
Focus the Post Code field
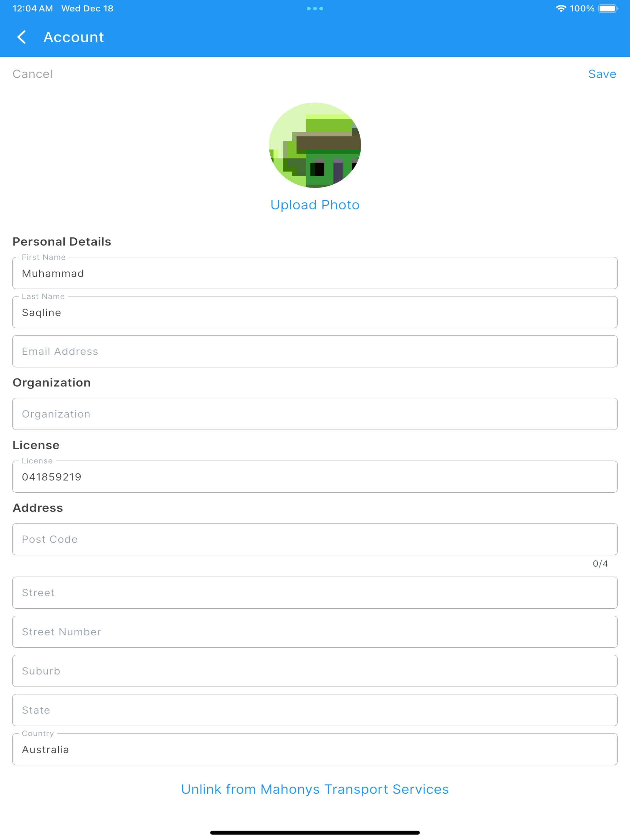point(315,539)
